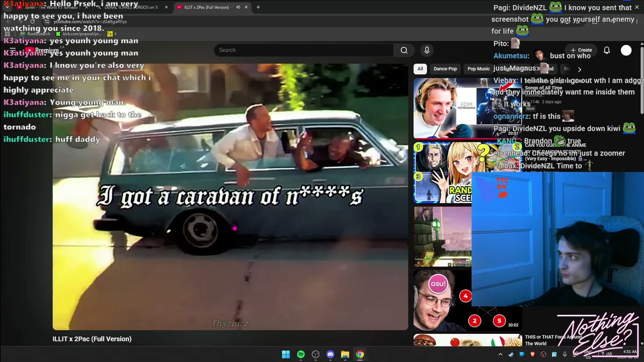
Task: Open the OSU! video thumbnail
Action: tap(467, 301)
